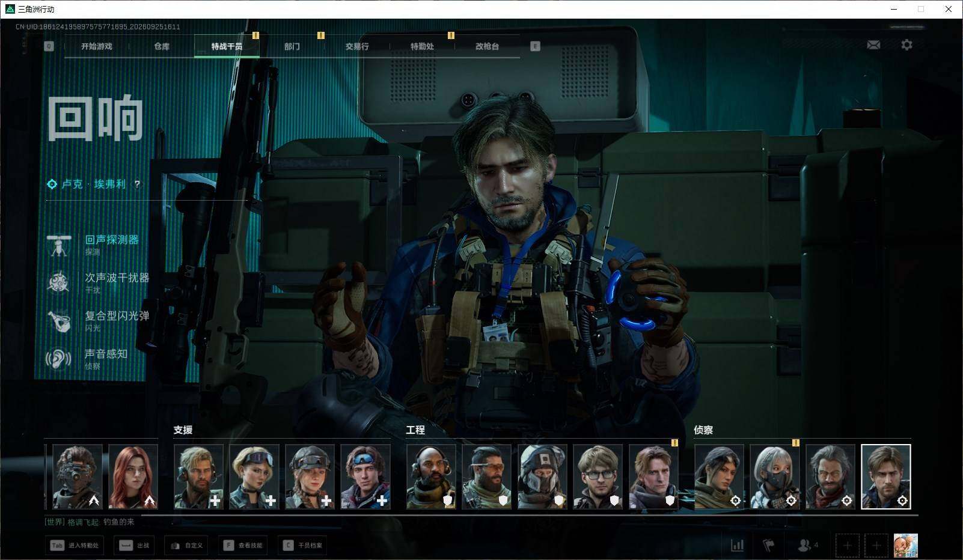Click the 工程 category label
963x560 pixels.
coord(415,430)
